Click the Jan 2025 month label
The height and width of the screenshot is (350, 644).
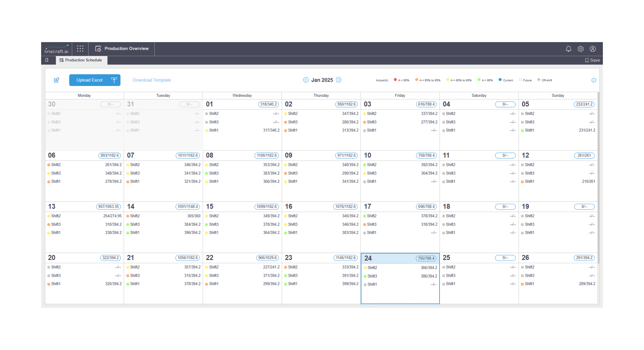pyautogui.click(x=322, y=80)
